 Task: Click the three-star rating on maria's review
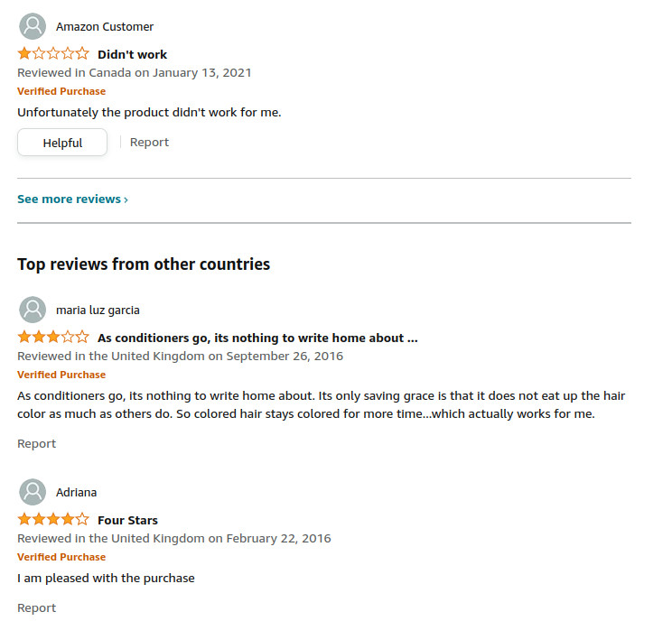pyautogui.click(x=53, y=338)
